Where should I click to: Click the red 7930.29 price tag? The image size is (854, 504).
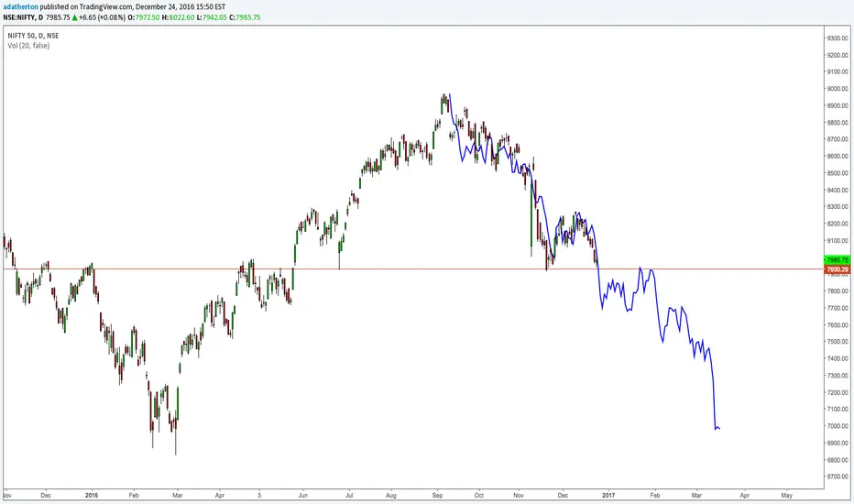point(838,269)
